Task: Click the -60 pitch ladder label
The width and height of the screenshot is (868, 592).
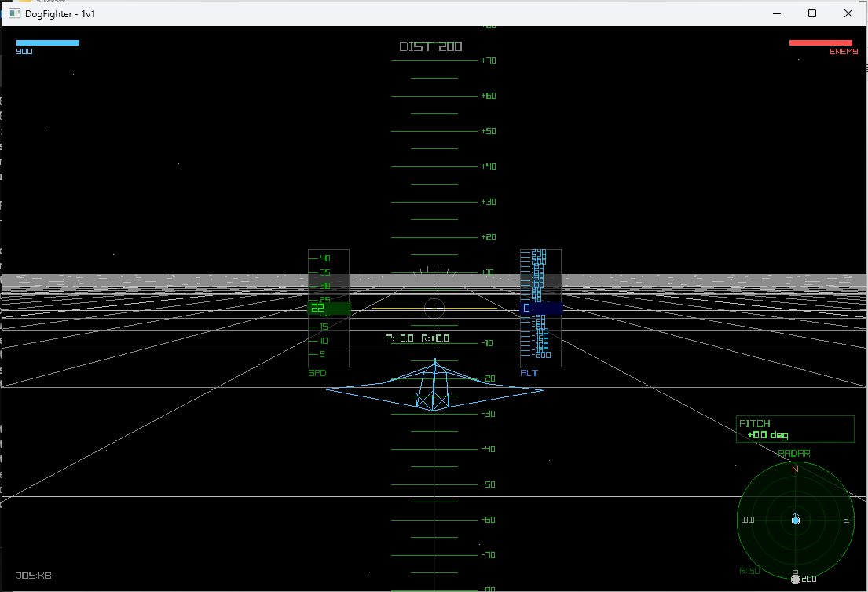Action: (489, 520)
